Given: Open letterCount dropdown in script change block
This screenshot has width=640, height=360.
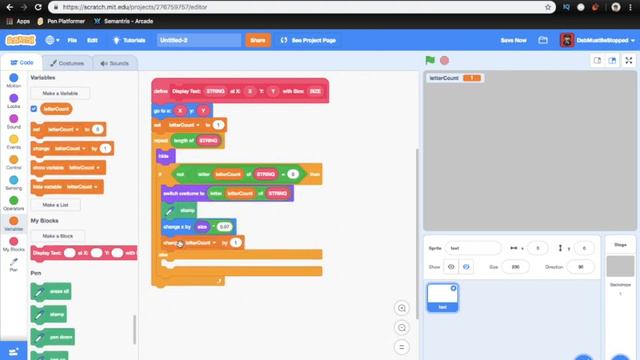Looking at the screenshot, I should pyautogui.click(x=200, y=243).
